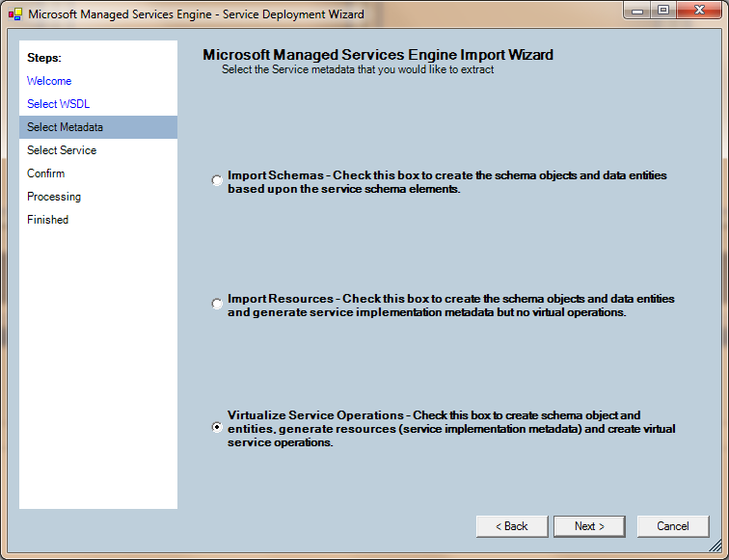Cancel the deployment wizard
This screenshot has height=560, width=729.
(x=673, y=526)
